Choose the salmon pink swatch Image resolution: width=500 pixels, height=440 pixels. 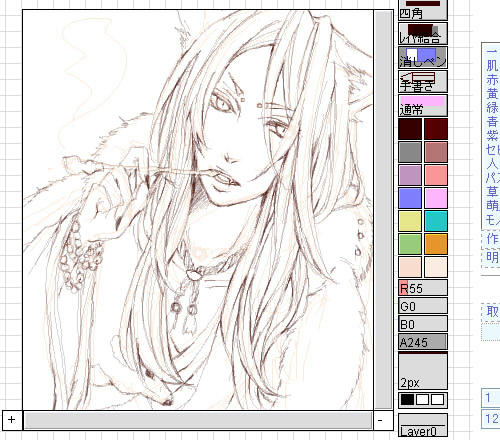pyautogui.click(x=436, y=175)
